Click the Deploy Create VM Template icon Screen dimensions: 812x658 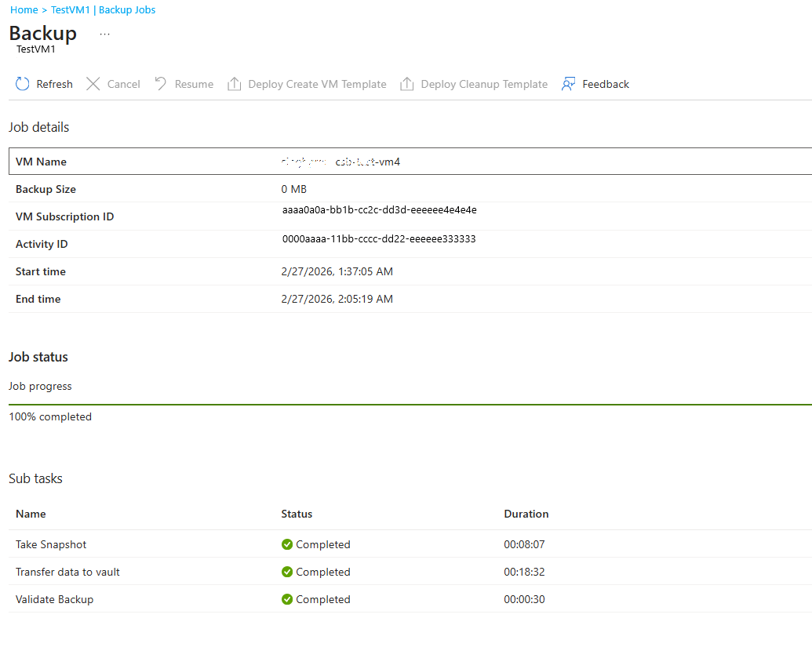pos(234,83)
